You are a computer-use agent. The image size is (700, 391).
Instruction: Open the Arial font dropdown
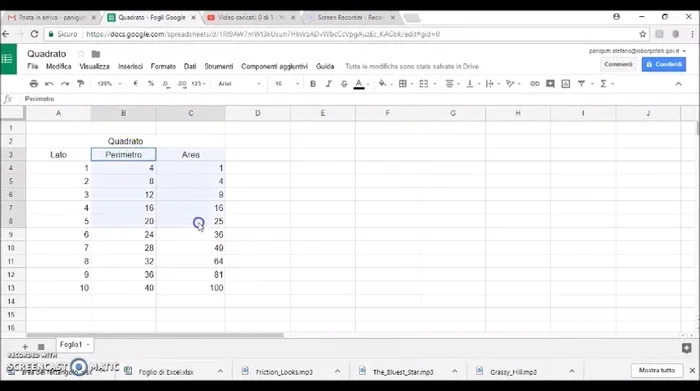click(239, 83)
